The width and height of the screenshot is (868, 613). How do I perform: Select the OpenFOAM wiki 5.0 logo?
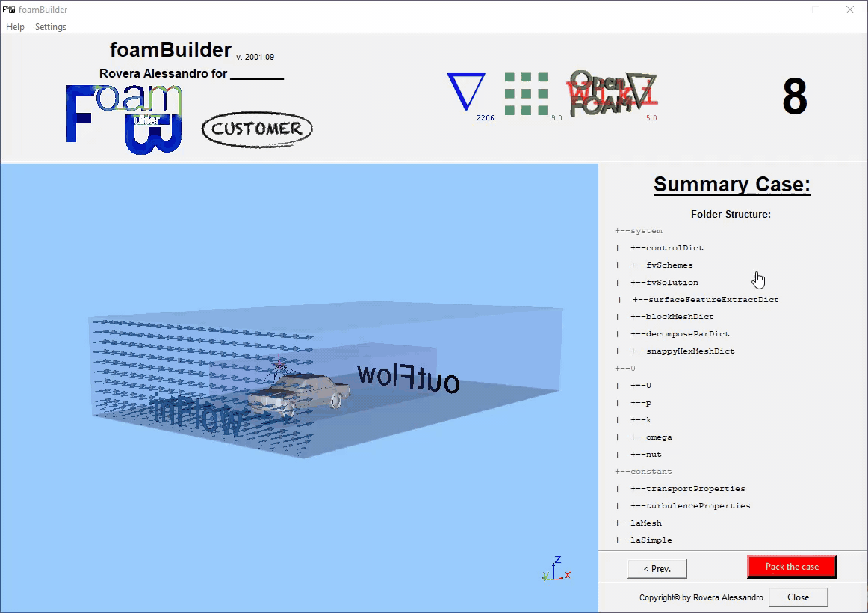[x=612, y=93]
